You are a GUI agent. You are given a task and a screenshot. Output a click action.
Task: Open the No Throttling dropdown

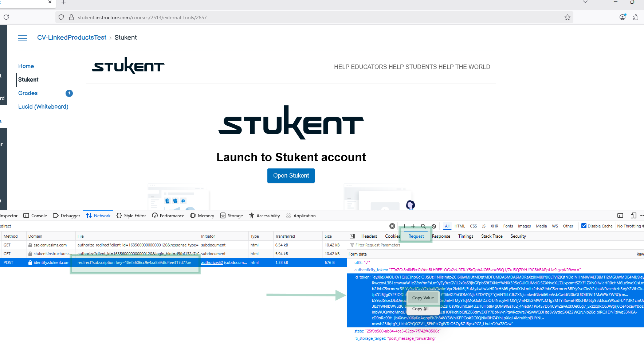tap(630, 226)
